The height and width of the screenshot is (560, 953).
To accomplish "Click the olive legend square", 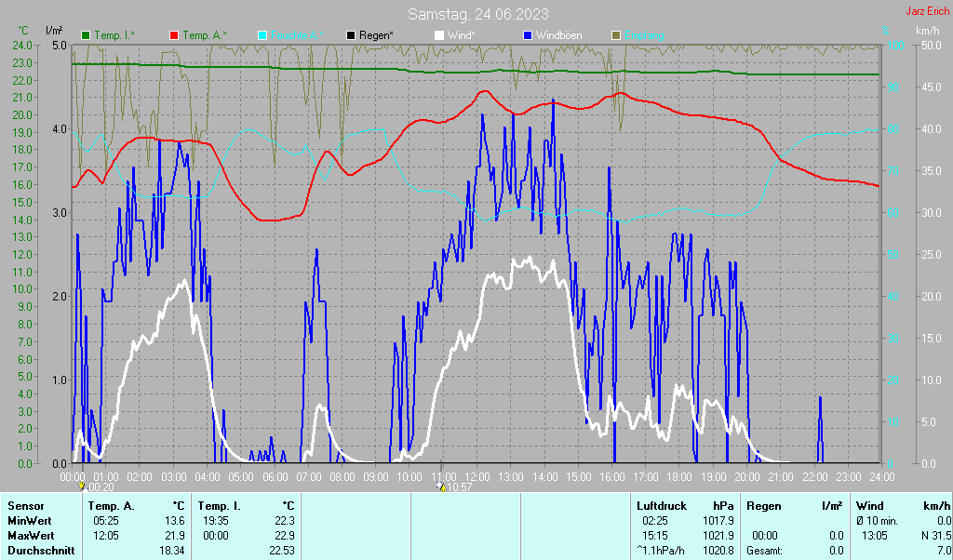I will (x=615, y=35).
